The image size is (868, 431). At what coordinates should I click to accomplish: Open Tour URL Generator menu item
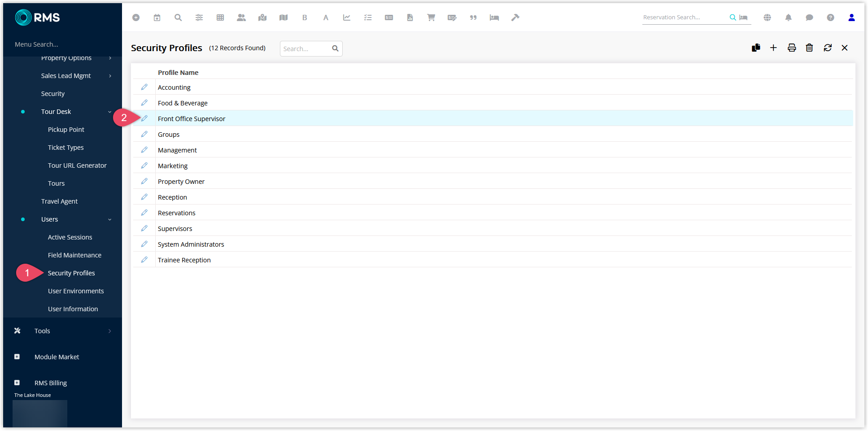[x=77, y=165]
